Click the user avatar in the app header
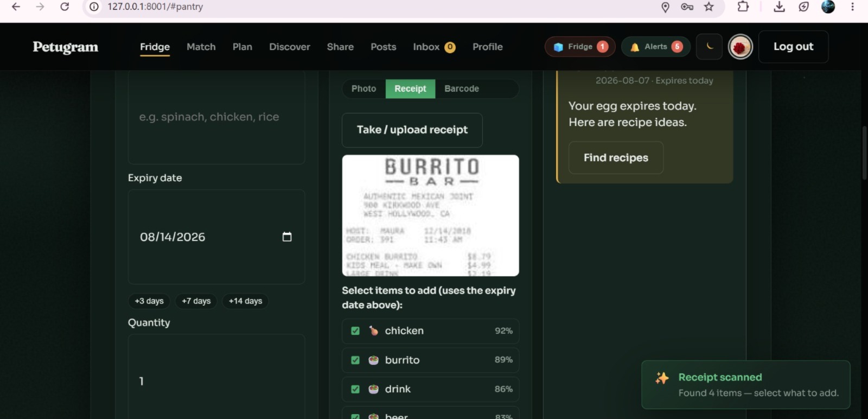868x419 pixels. coord(741,47)
